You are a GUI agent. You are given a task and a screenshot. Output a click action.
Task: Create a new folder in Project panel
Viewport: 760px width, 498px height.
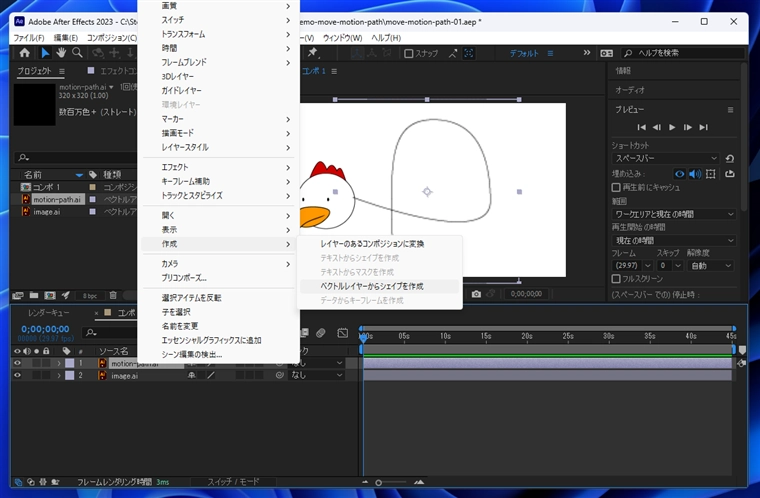click(34, 295)
